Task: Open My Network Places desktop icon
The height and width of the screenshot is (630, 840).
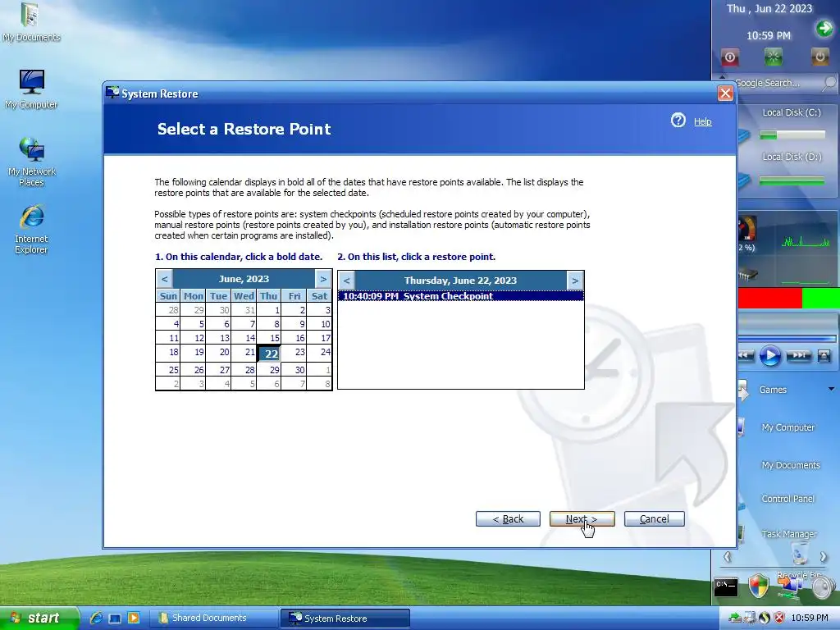Action: click(31, 162)
